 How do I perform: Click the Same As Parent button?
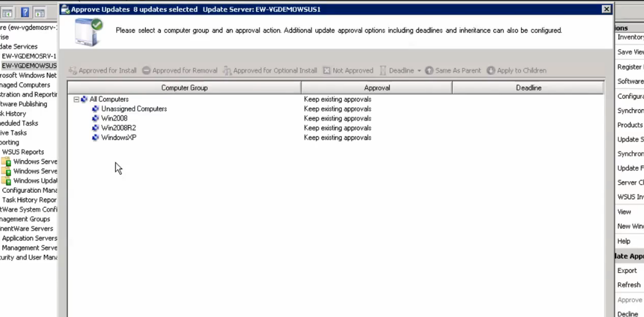[x=452, y=70]
